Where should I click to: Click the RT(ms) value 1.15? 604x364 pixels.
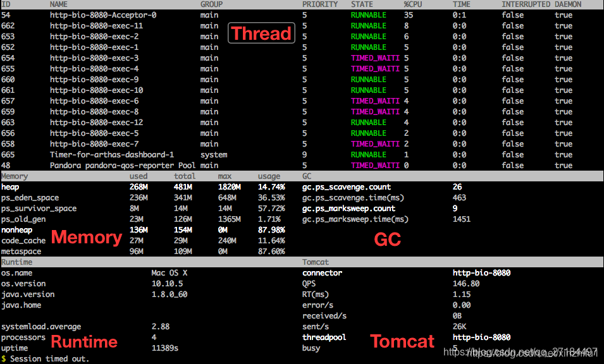pos(462,294)
